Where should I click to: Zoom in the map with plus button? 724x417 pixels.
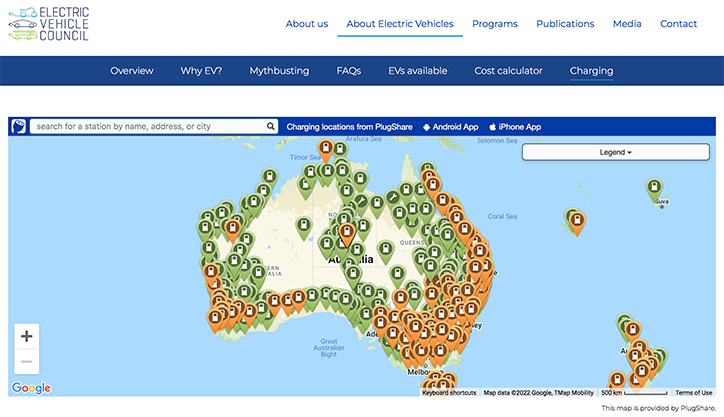(x=27, y=336)
